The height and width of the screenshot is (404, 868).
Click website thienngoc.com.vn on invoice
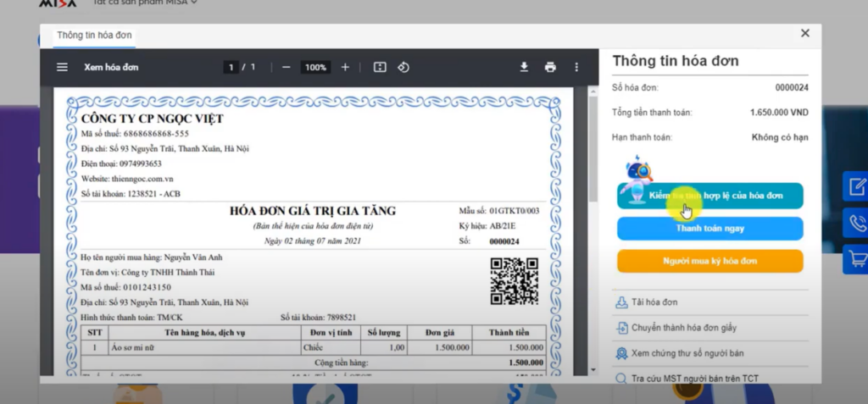pyautogui.click(x=142, y=179)
